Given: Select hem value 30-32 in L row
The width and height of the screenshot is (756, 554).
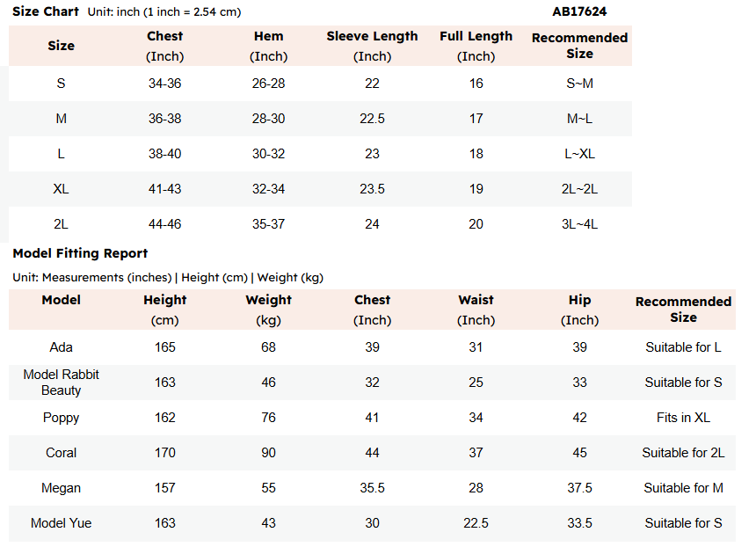Looking at the screenshot, I should (268, 154).
